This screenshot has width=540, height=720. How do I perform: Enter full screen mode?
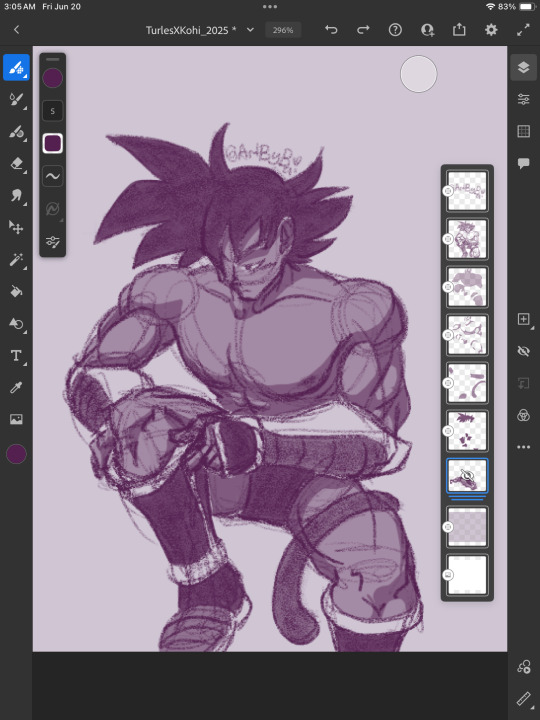[x=523, y=30]
